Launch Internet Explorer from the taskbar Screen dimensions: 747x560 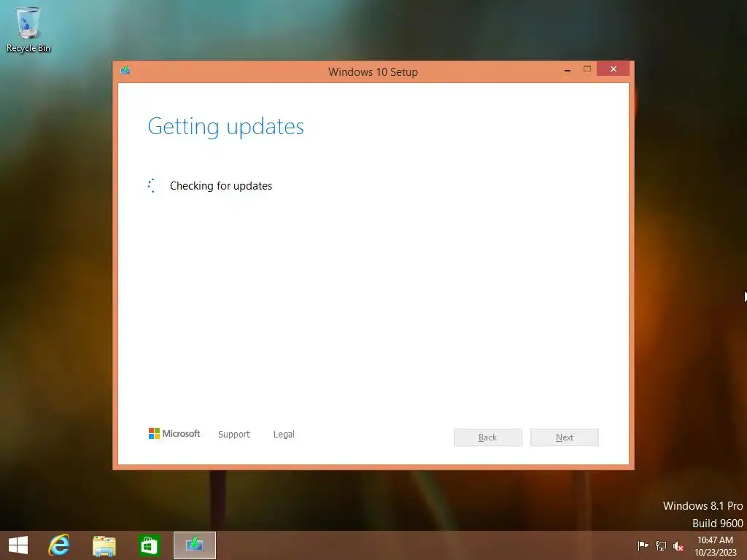(59, 545)
